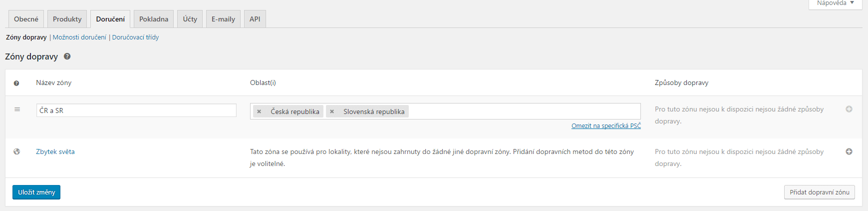868x211 pixels.
Task: Open the Pokladna tab
Action: (154, 19)
